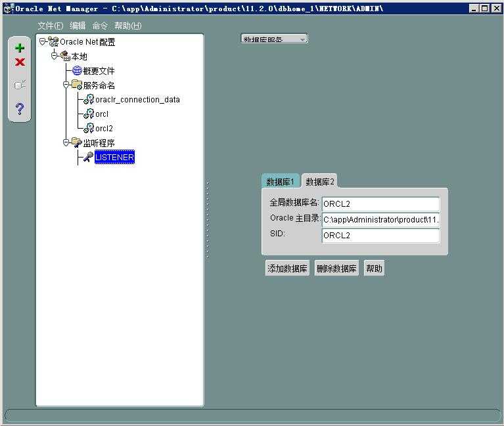This screenshot has width=504, height=426.
Task: Open the 帮助(H) menu
Action: 128,26
